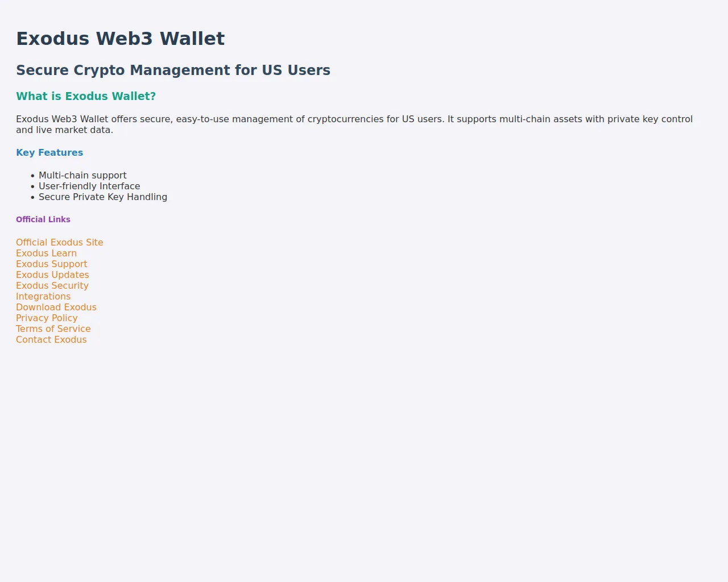Image resolution: width=728 pixels, height=582 pixels.
Task: Click the Official Links heading
Action: click(x=43, y=219)
